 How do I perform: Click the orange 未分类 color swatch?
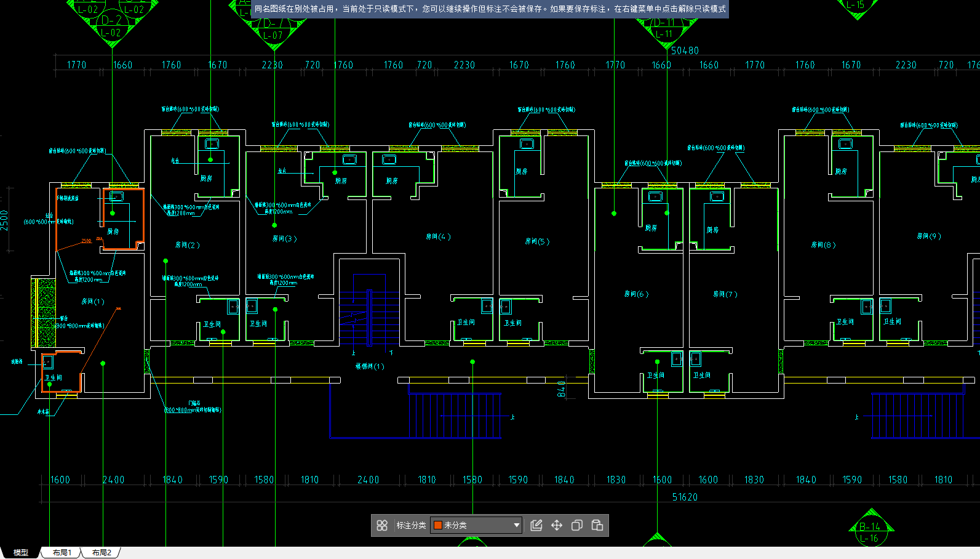click(x=438, y=525)
